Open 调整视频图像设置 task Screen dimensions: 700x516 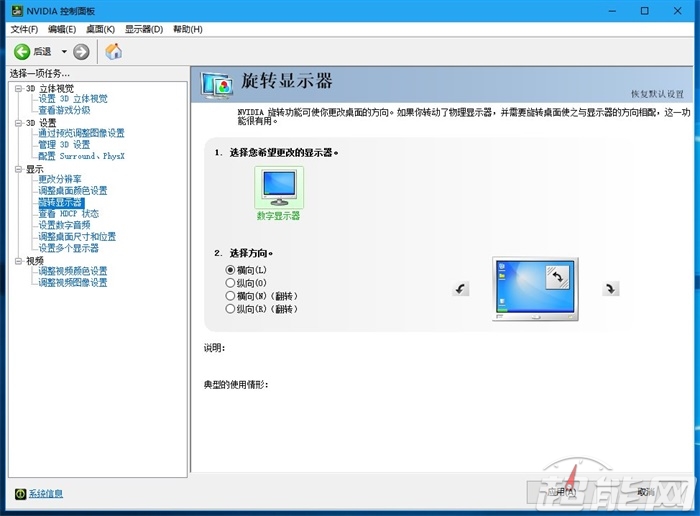(x=73, y=283)
